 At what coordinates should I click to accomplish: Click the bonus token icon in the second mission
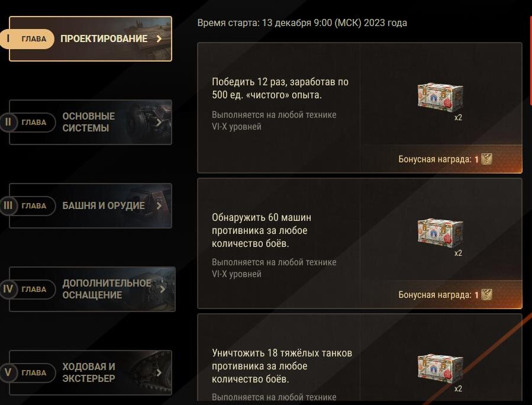tap(486, 295)
